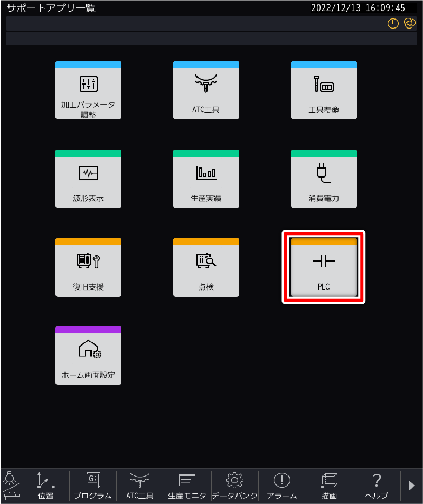Image resolution: width=423 pixels, height=504 pixels.
Task: Select ATC工具 in the bottom menu bar
Action: point(140,486)
